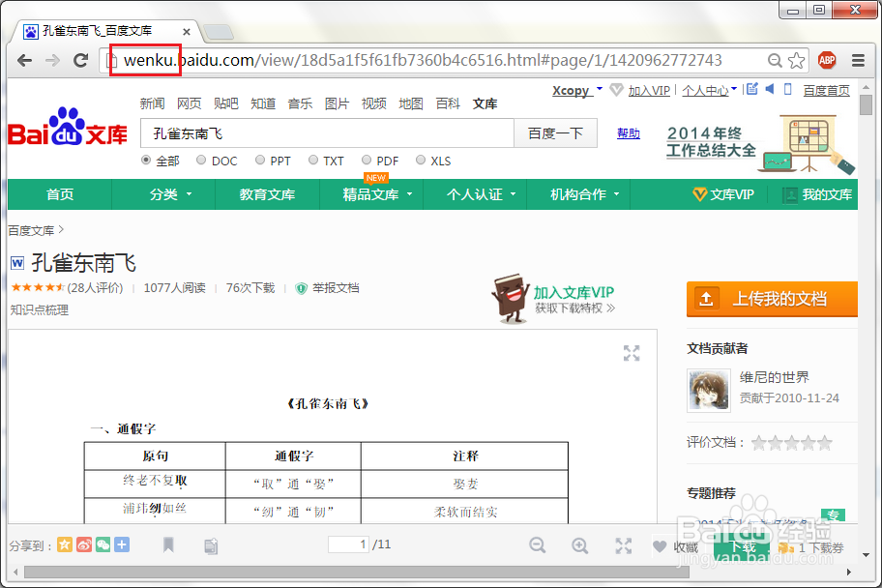Open more share options plus icon
This screenshot has width=882, height=588.
(122, 544)
